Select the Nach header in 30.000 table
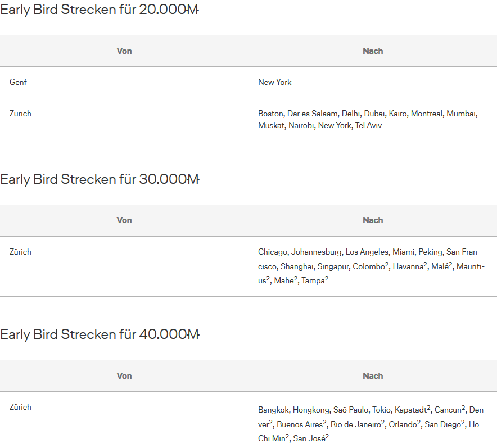This screenshot has width=497, height=448. pos(373,220)
